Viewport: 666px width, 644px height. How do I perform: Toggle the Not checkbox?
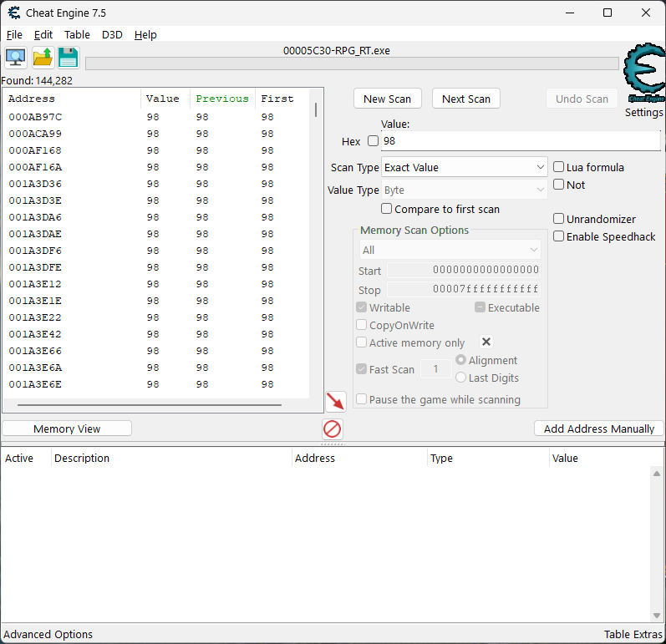[558, 185]
